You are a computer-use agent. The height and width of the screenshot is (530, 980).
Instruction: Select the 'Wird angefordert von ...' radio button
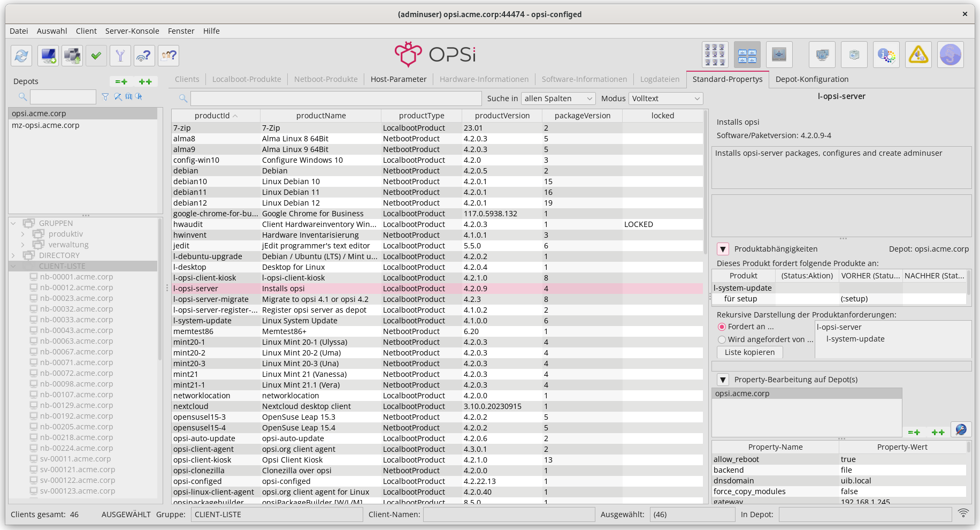(722, 339)
